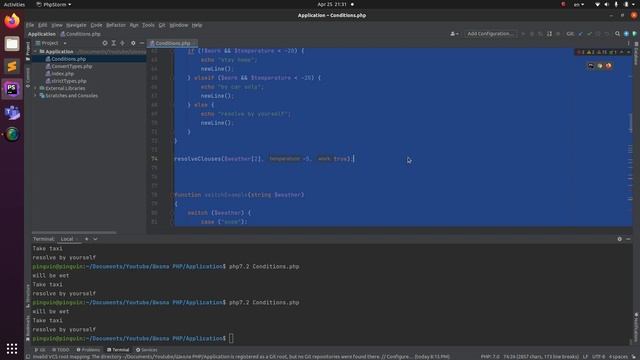
Task: Open the Window menu
Action: tap(179, 25)
